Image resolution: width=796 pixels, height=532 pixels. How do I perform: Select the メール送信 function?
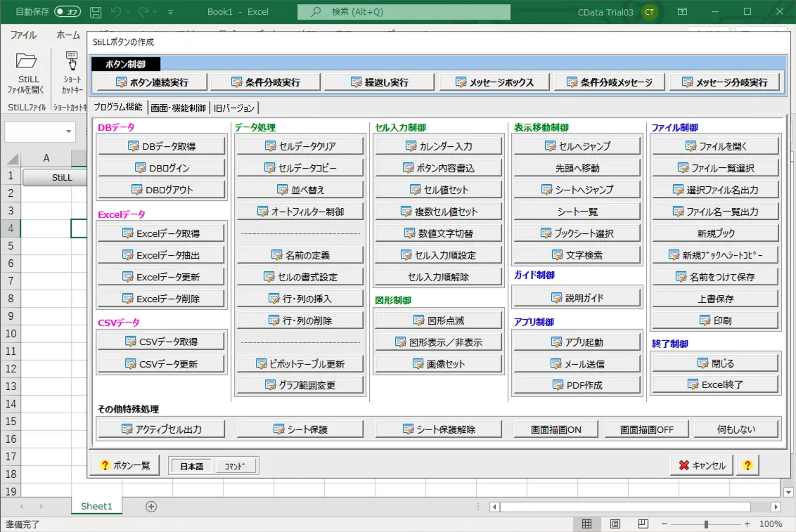(x=576, y=364)
